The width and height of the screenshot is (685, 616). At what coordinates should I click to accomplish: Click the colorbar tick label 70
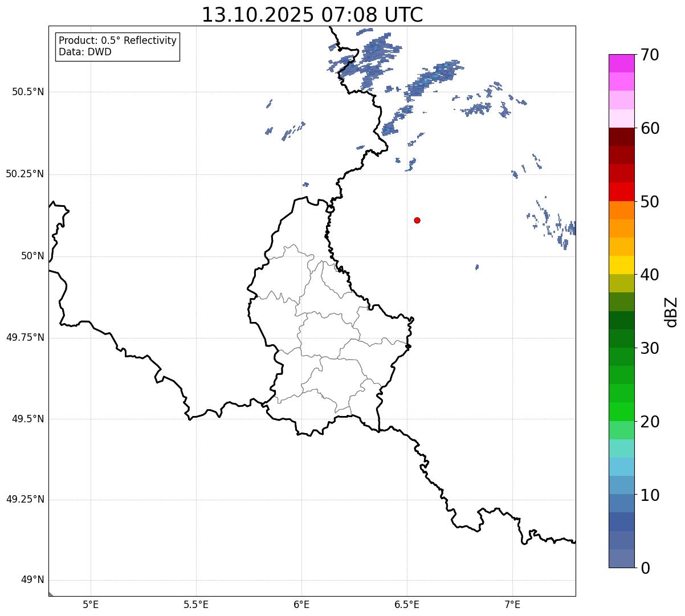(650, 55)
